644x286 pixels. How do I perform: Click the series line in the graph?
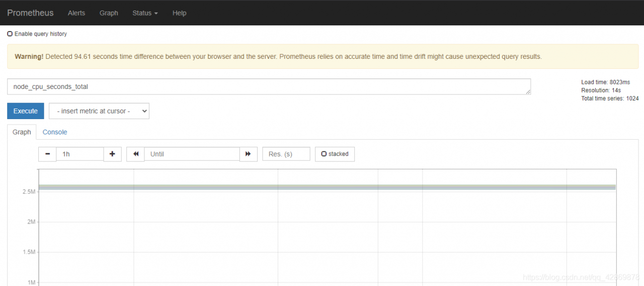pos(327,187)
